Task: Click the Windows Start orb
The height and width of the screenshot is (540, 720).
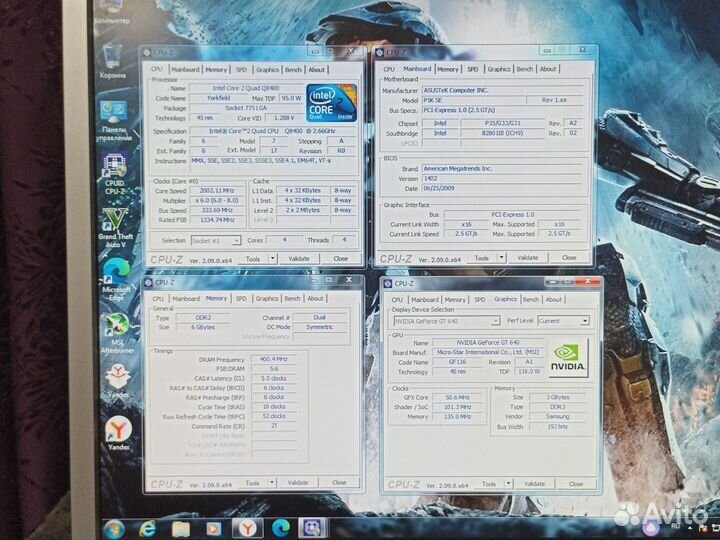Action: pos(112,526)
